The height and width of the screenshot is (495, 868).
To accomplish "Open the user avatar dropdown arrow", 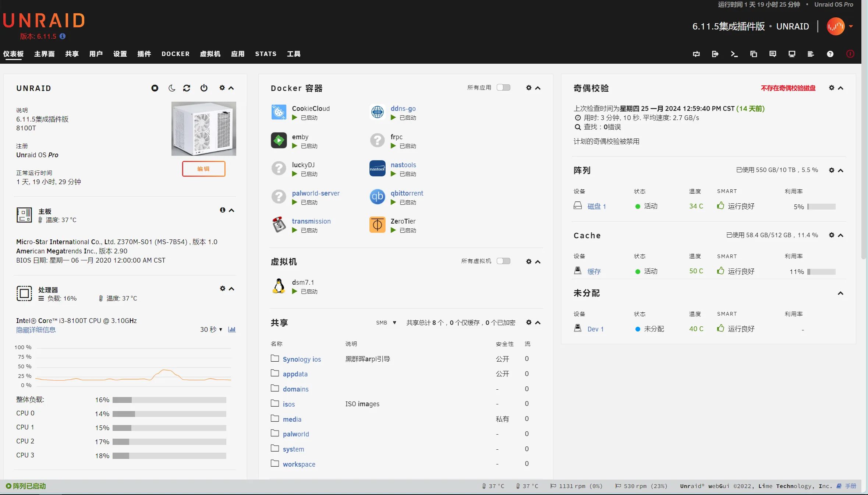I will 851,27.
